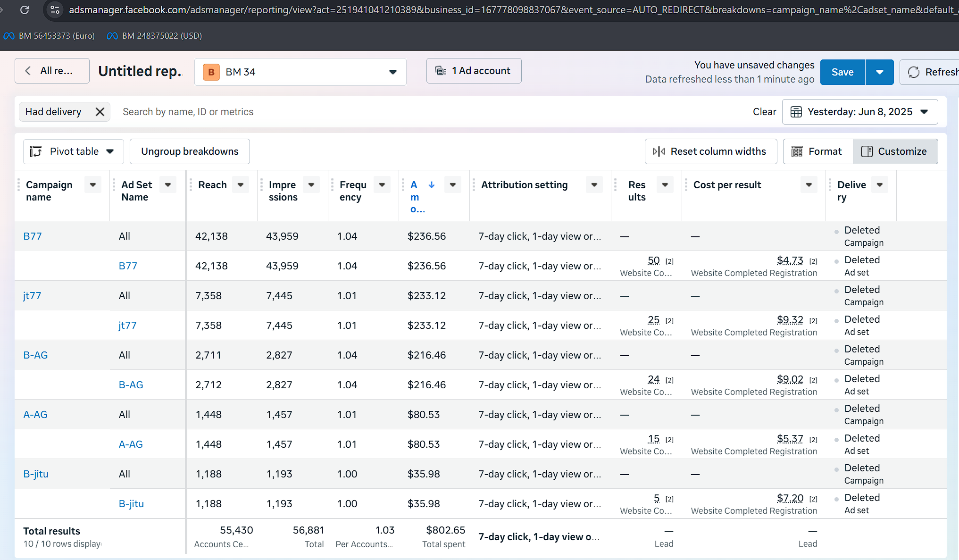Click the 1 Ad account selector
The height and width of the screenshot is (560, 959).
tap(474, 71)
